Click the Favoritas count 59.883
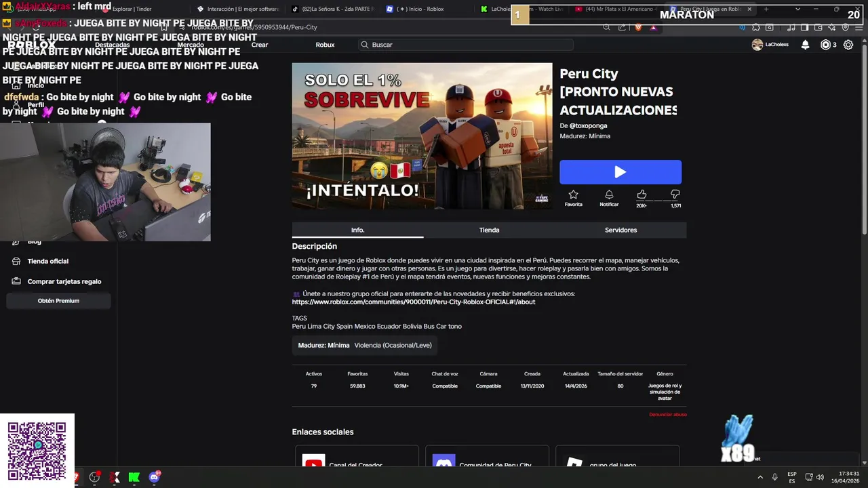The width and height of the screenshot is (868, 488). point(357,386)
